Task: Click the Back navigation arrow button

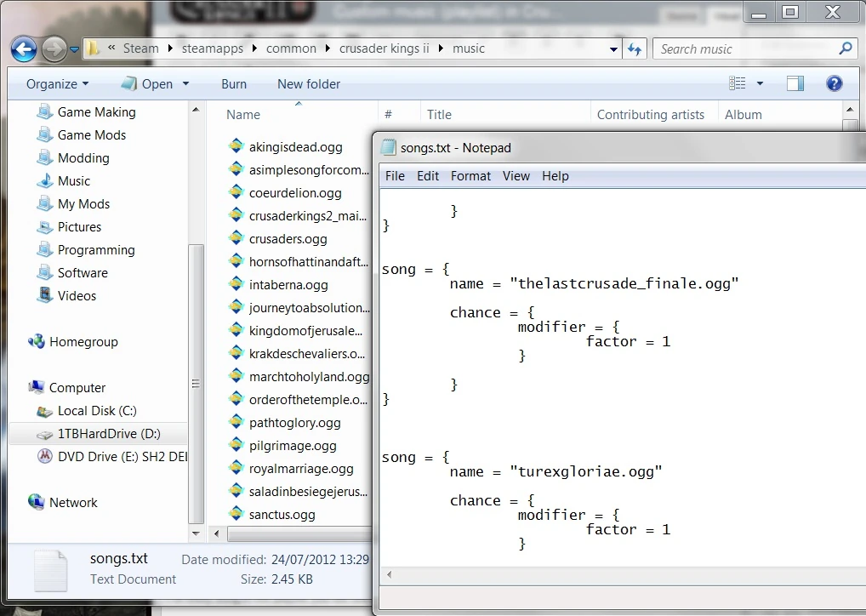Action: [24, 49]
